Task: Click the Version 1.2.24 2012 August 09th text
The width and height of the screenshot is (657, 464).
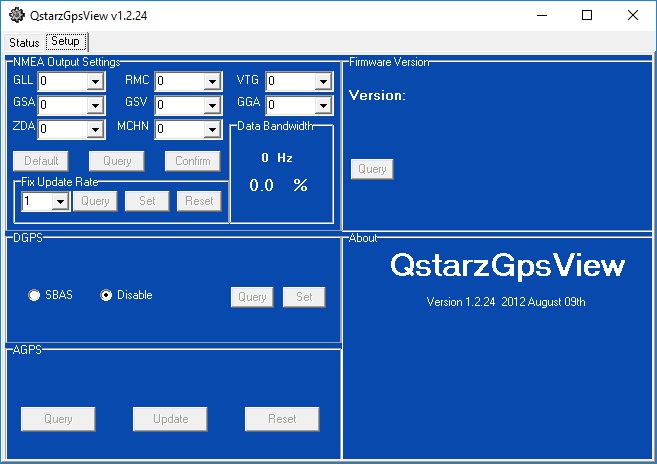Action: tap(506, 302)
